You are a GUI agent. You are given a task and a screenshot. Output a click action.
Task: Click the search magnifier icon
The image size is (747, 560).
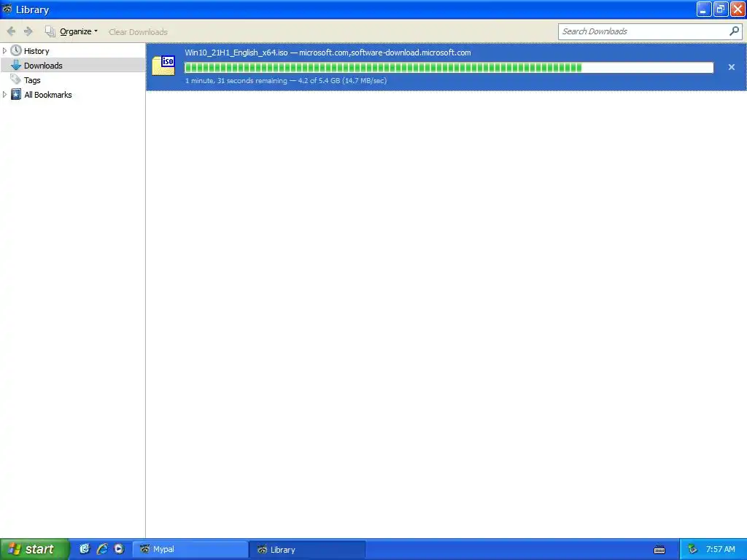(734, 31)
